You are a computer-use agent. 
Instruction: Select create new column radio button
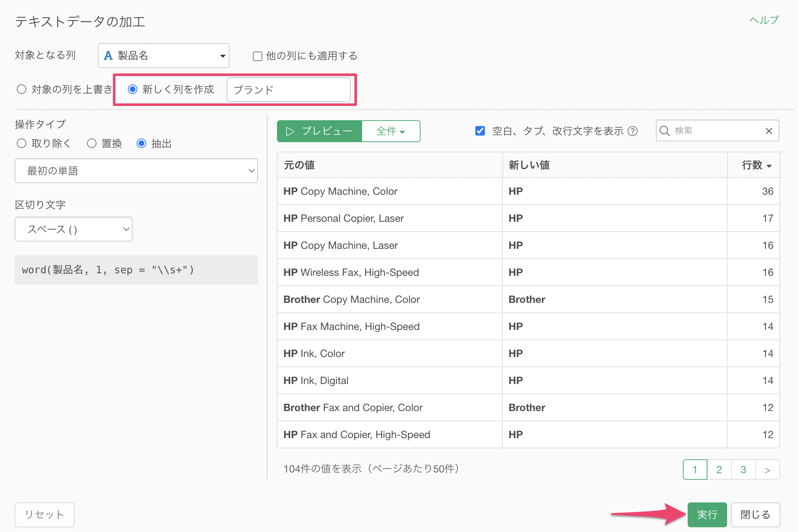pyautogui.click(x=133, y=89)
